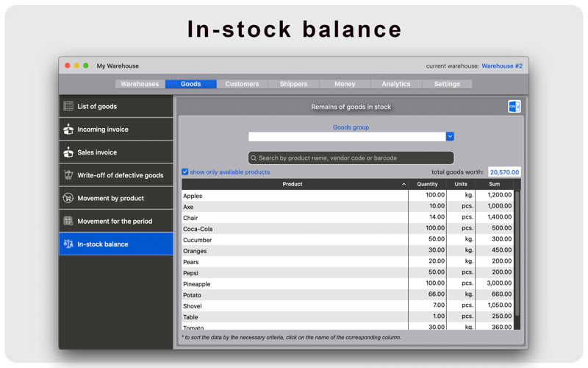Viewport: 588px width, 368px height.
Task: Click the table vertical scrollbar
Action: point(517,253)
